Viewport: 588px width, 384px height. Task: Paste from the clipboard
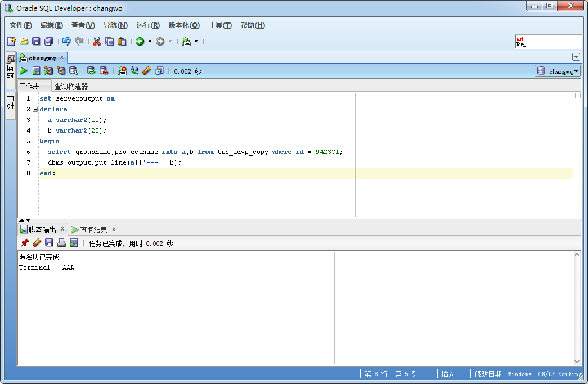(x=122, y=41)
